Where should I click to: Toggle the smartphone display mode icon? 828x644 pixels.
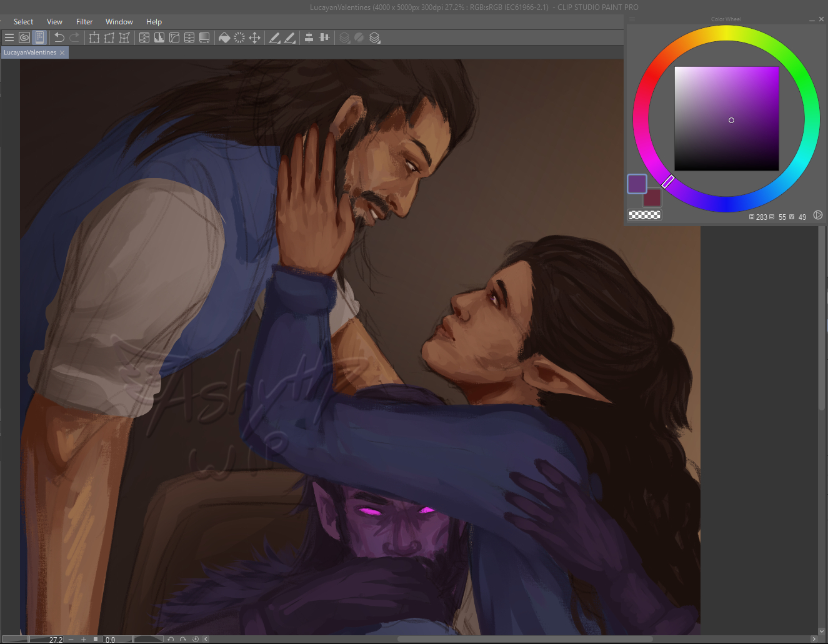click(40, 38)
